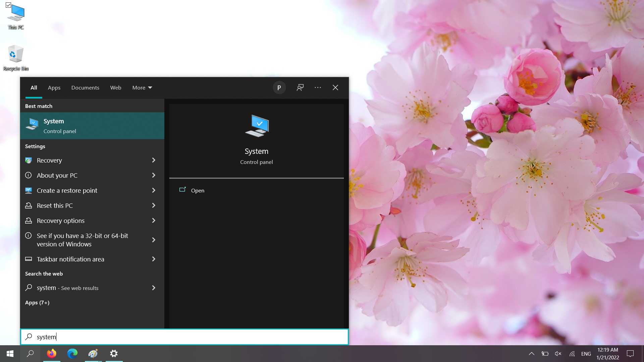644x362 pixels.
Task: Open the Paint app on taskbar
Action: click(x=93, y=354)
